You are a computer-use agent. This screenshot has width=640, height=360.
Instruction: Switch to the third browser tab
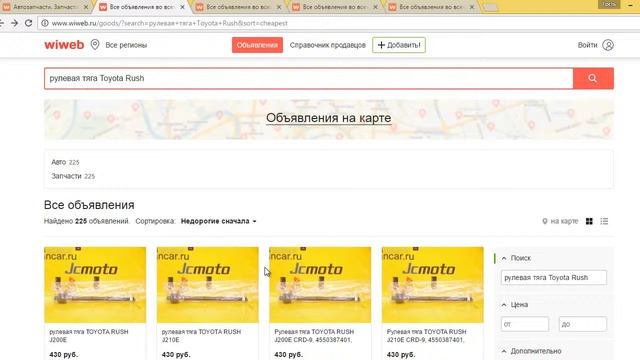[238, 7]
